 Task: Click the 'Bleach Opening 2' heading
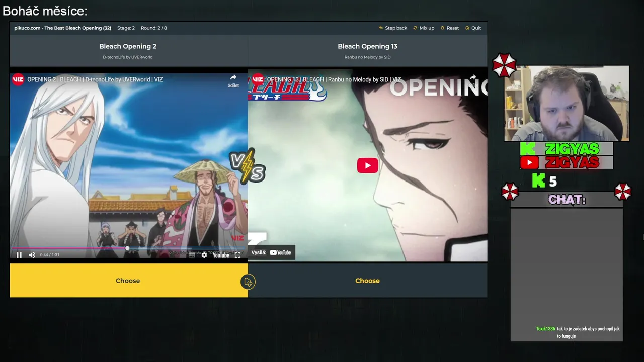point(128,46)
